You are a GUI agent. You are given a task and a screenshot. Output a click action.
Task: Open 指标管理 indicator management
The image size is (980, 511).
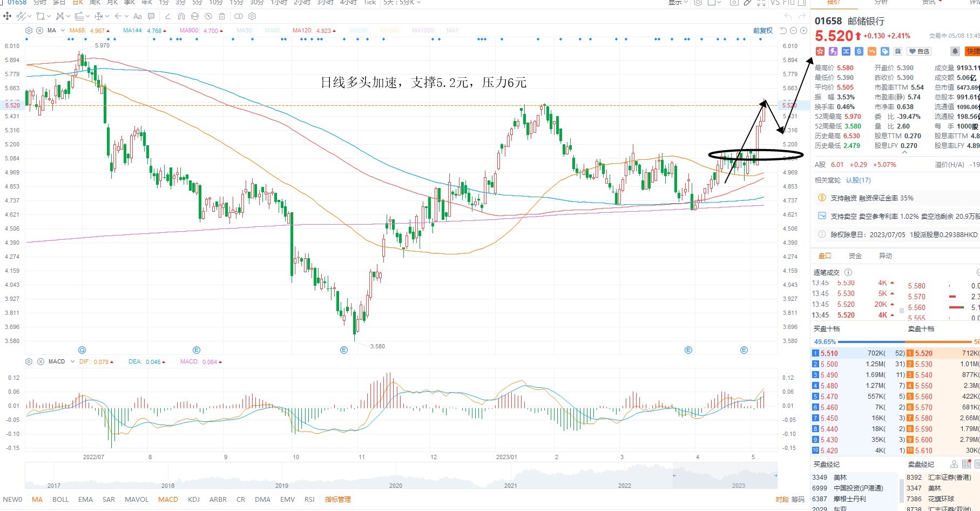[x=337, y=499]
